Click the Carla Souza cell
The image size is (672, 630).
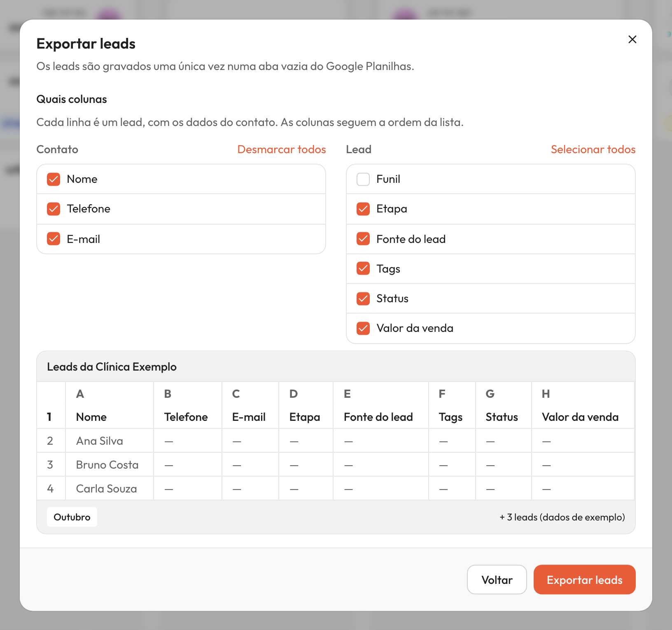(110, 488)
